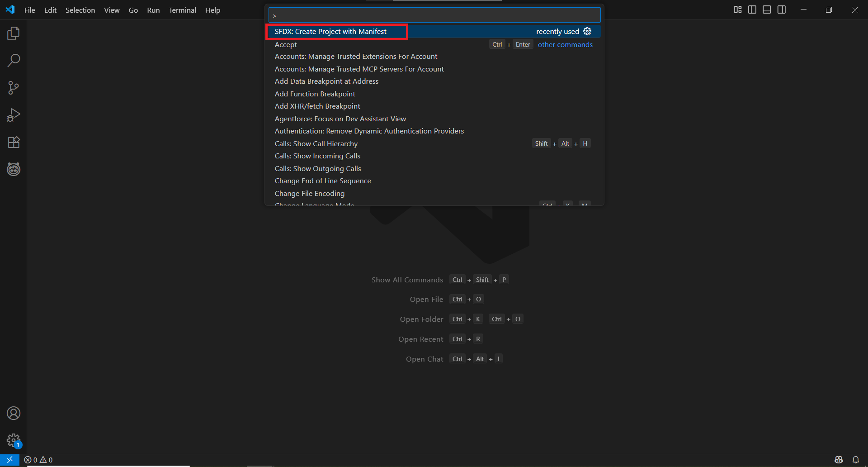This screenshot has width=868, height=467.
Task: Open the Terminal menu
Action: (182, 10)
